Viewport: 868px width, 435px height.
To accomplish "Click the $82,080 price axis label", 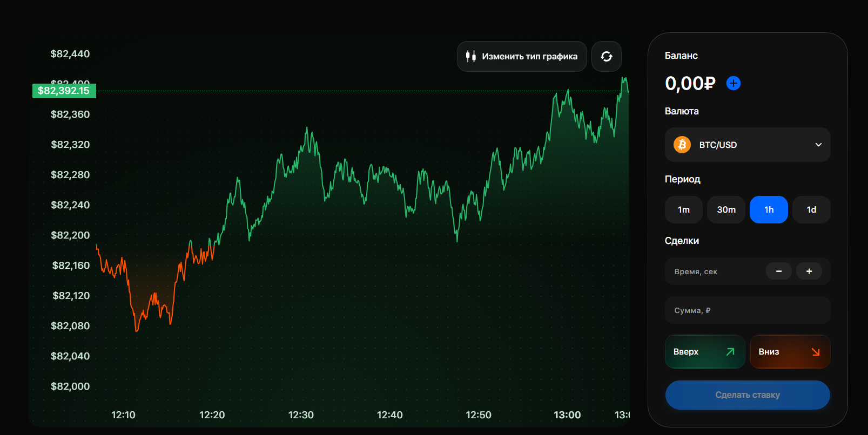I will point(70,326).
